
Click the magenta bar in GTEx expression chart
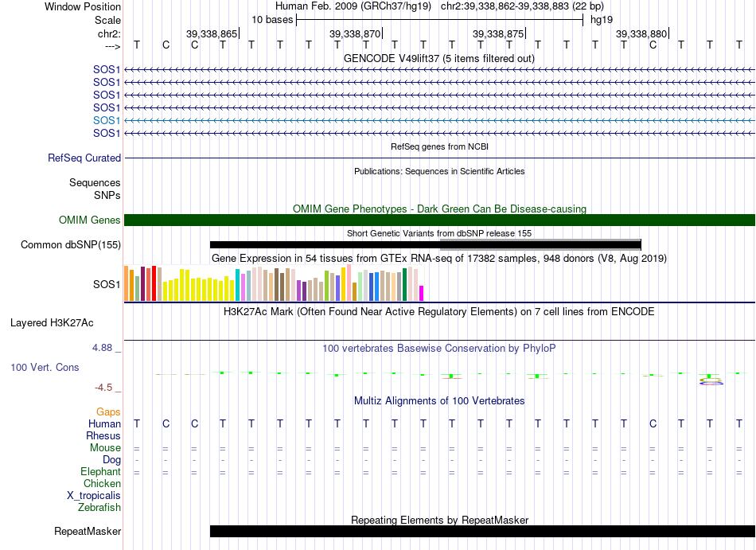point(421,294)
